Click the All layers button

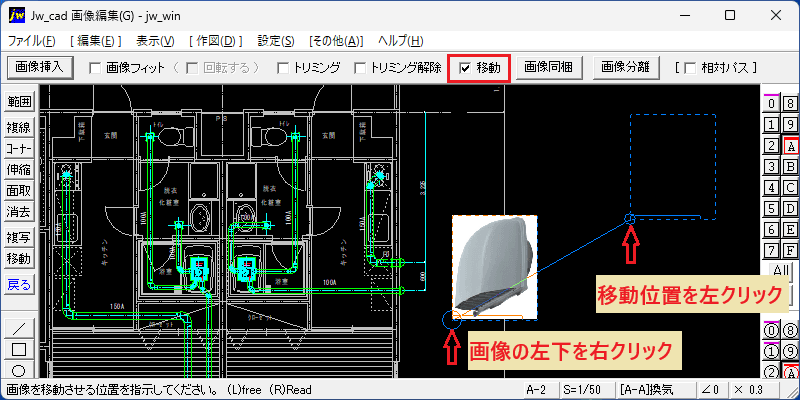pyautogui.click(x=781, y=270)
